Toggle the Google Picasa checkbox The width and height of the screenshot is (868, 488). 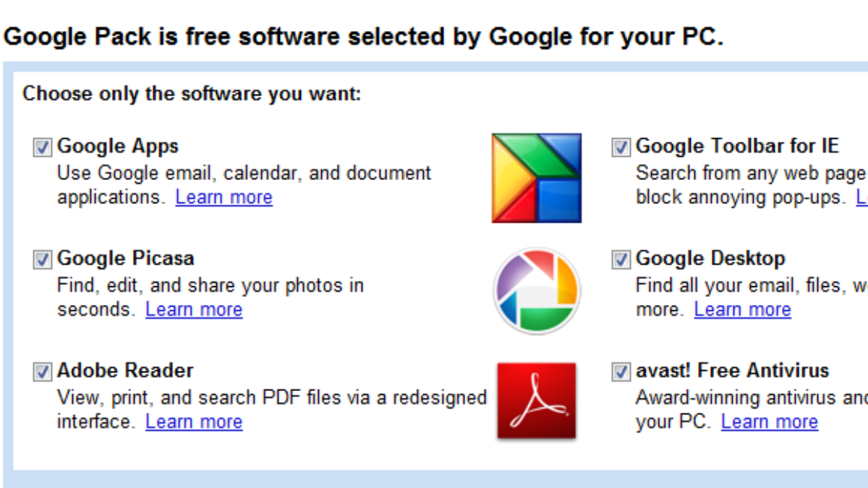(x=43, y=260)
